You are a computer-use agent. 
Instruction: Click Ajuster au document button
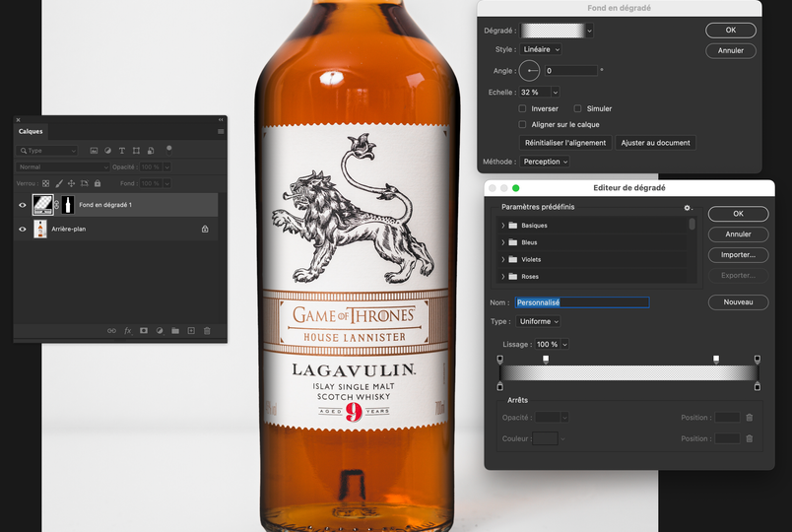click(x=656, y=143)
